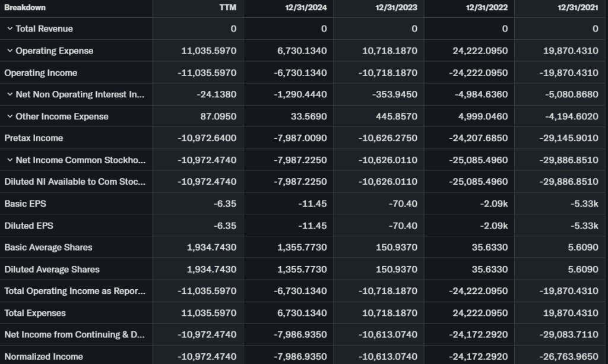Click the Diluted EPS row label
This screenshot has width=608, height=364.
28,226
